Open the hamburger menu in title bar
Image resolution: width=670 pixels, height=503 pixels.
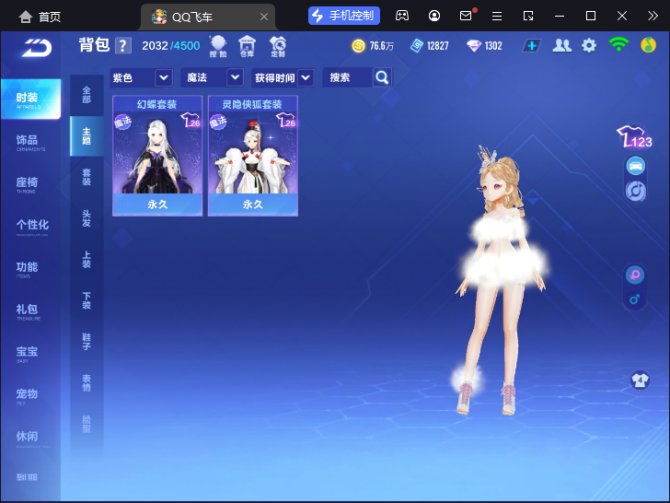pyautogui.click(x=497, y=16)
